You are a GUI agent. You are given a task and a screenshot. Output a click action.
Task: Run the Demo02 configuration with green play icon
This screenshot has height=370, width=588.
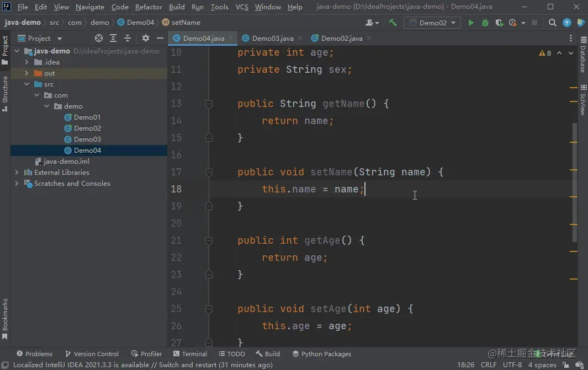pyautogui.click(x=470, y=23)
